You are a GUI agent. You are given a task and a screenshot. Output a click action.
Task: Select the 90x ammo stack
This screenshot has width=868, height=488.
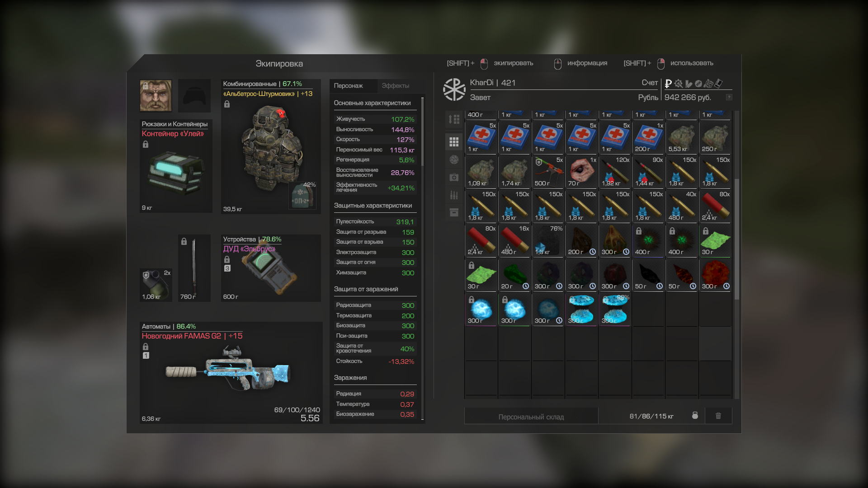pos(648,172)
